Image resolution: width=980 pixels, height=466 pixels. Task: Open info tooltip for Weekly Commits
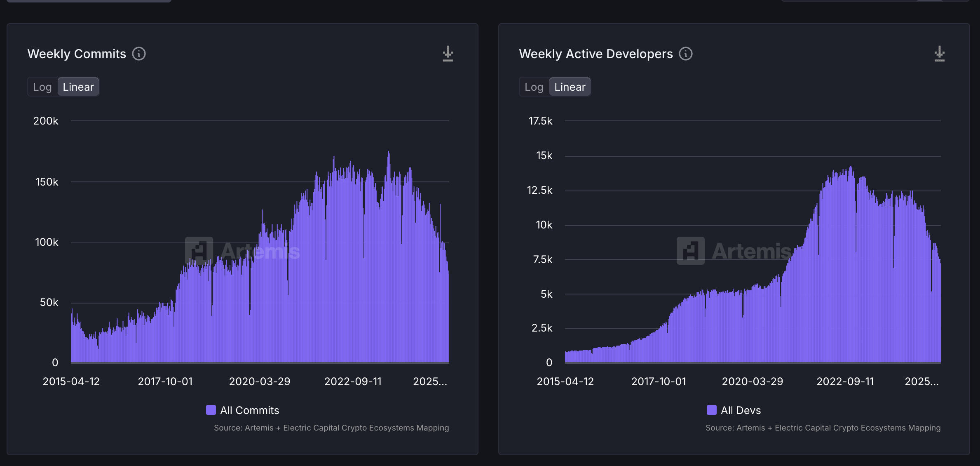(139, 54)
